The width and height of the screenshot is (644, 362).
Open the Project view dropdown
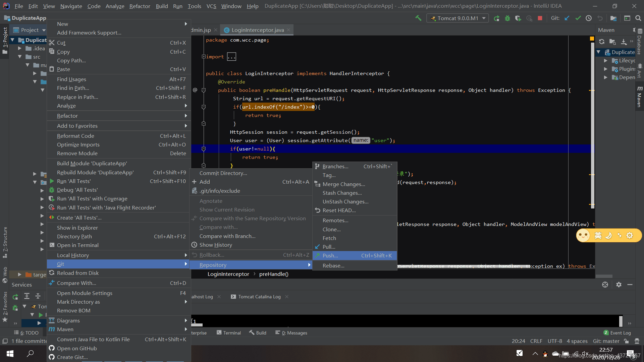[30, 30]
